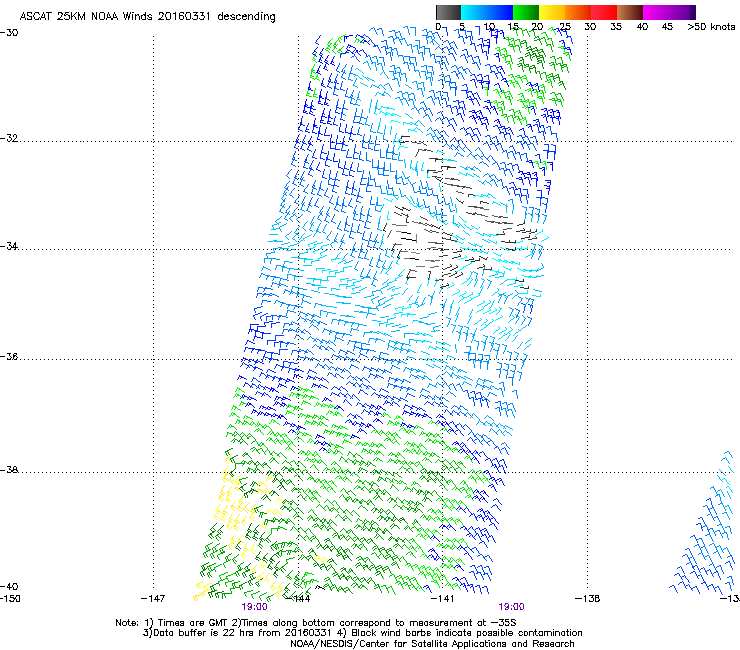Click the -30 latitude axis label
Image resolution: width=740 pixels, height=650 pixels.
(9, 33)
